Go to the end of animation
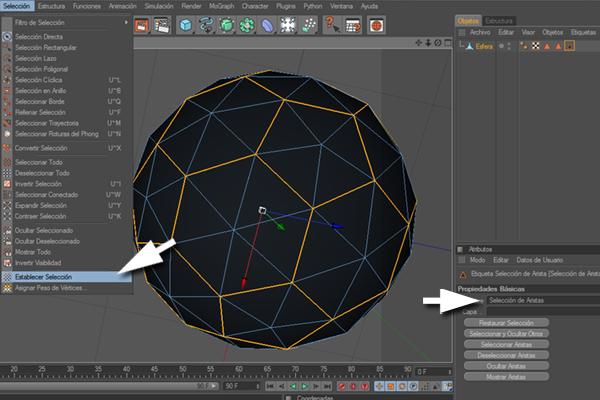Screen dimensions: 600x400 (327, 386)
